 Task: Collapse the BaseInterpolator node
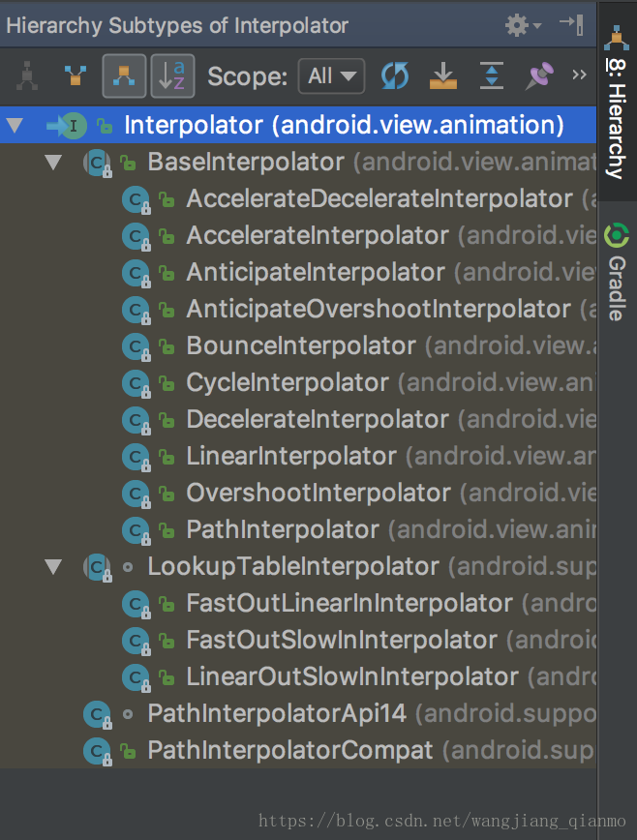[x=53, y=163]
